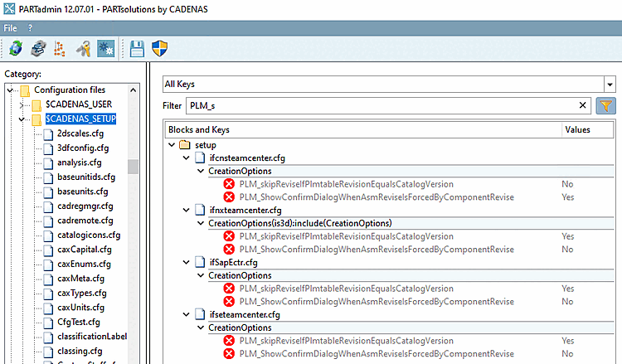Select the $CADENAS_SETUP tree item
The image size is (622, 364).
(x=80, y=119)
